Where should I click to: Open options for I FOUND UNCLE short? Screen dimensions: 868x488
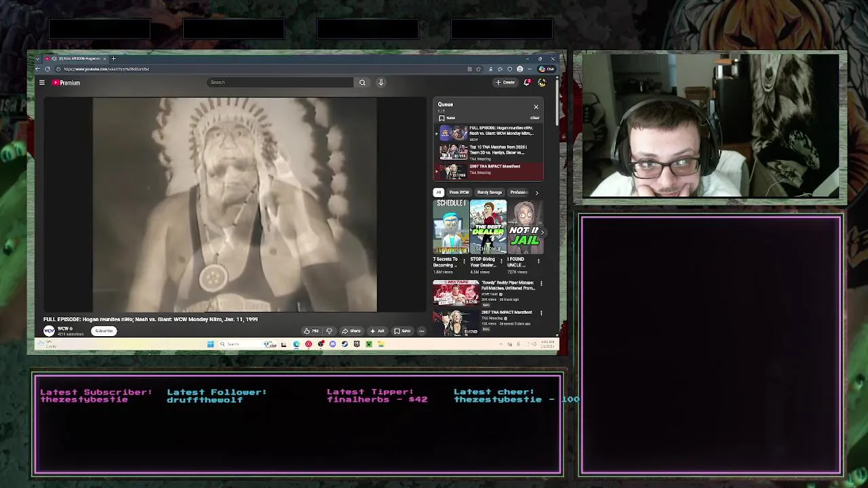point(538,260)
